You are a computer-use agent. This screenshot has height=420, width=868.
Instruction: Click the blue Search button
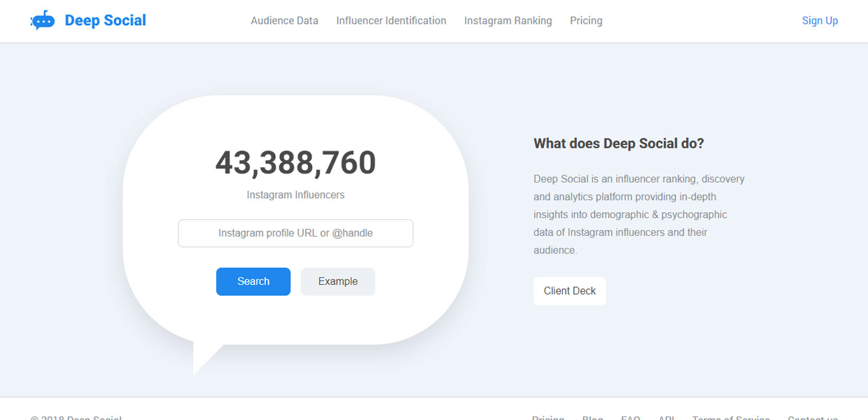pyautogui.click(x=253, y=281)
